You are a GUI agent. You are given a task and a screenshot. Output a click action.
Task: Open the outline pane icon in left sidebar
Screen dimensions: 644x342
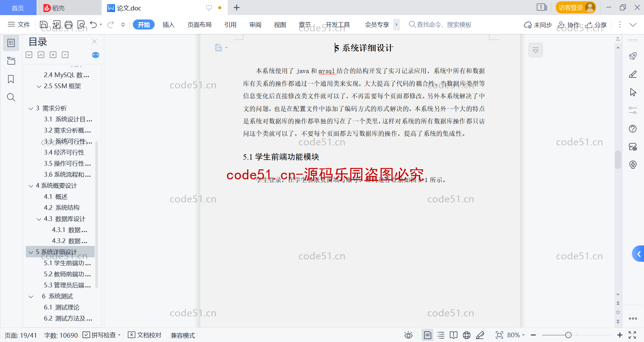click(x=11, y=43)
